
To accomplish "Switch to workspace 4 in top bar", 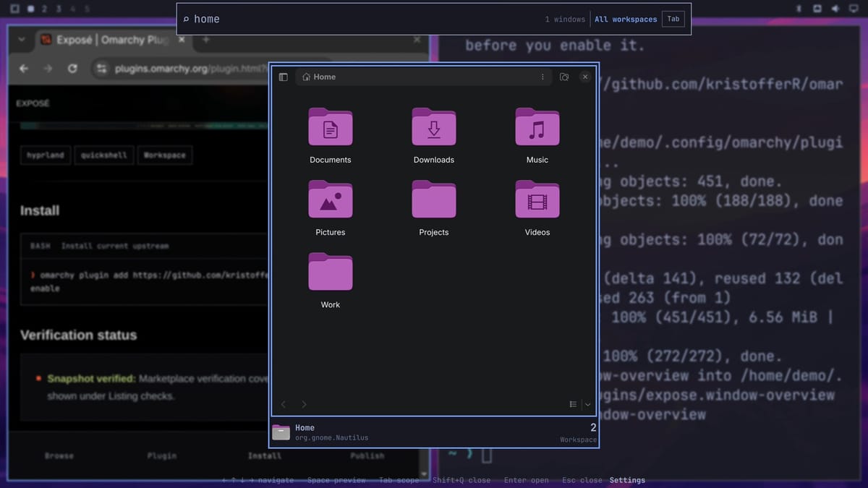I will tap(73, 9).
